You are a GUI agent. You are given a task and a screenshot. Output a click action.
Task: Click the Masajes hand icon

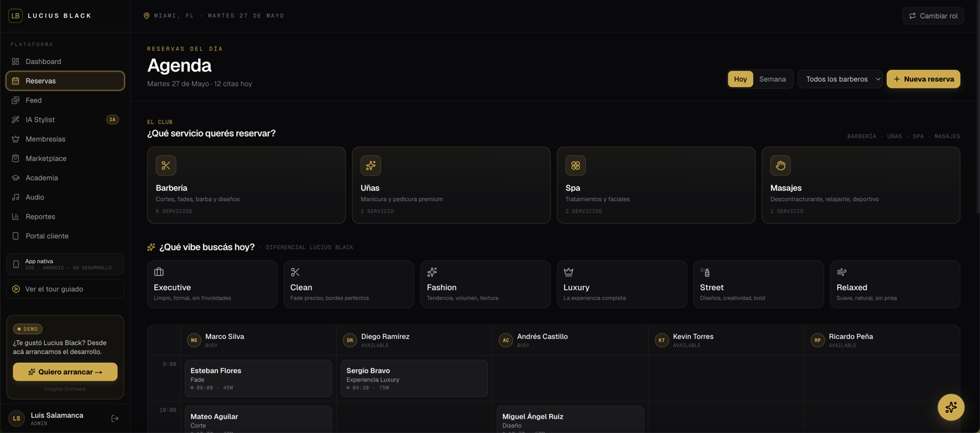coord(781,165)
